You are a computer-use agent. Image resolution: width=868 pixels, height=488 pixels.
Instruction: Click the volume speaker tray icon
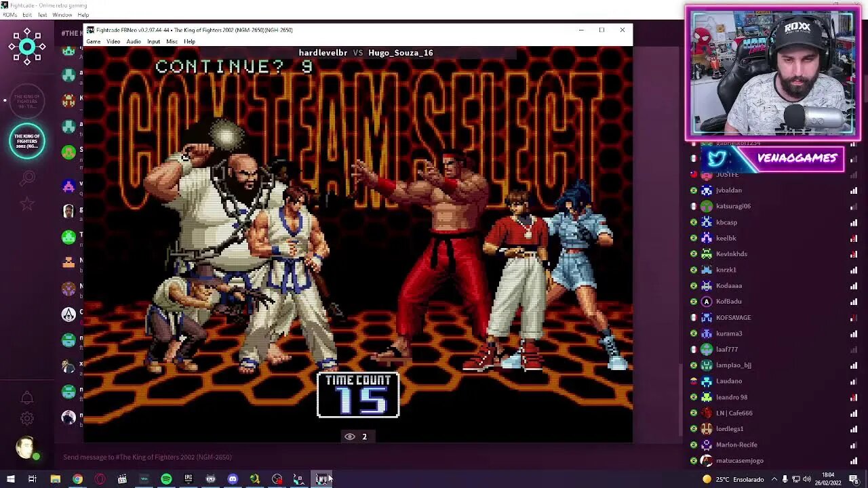click(x=806, y=479)
